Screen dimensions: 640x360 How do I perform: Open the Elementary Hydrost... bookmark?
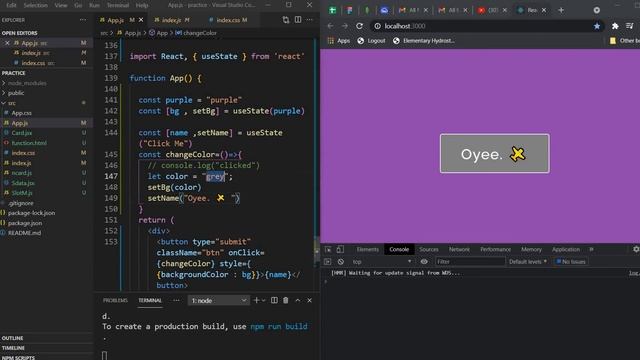(x=424, y=41)
